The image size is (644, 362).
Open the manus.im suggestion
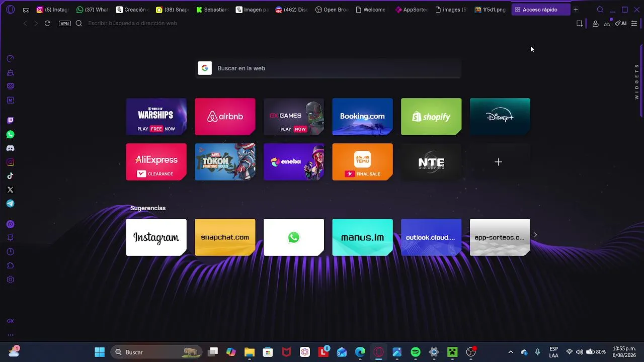(x=362, y=237)
